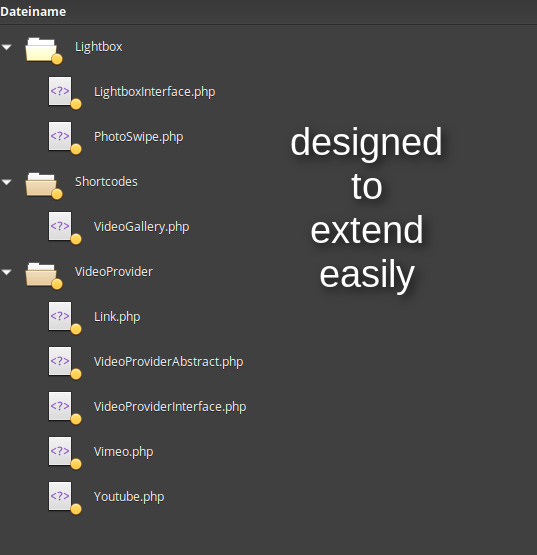537x555 pixels.
Task: Click the PHP icon for VideoProviderInterface.php
Action: (64, 408)
